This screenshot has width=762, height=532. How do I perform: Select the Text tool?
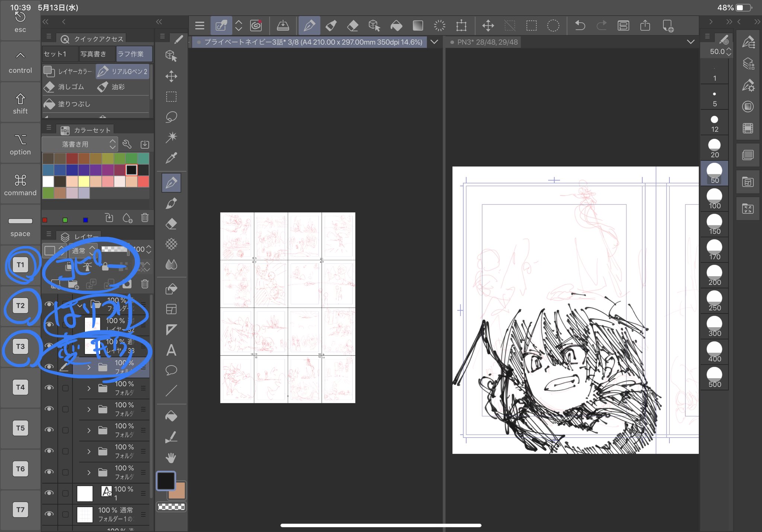click(x=171, y=350)
